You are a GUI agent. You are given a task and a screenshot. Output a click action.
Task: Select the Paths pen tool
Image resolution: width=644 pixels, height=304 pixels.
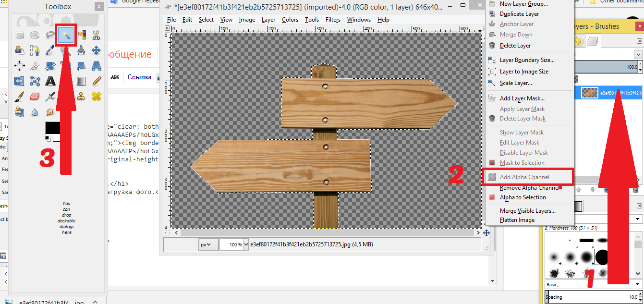[35, 50]
